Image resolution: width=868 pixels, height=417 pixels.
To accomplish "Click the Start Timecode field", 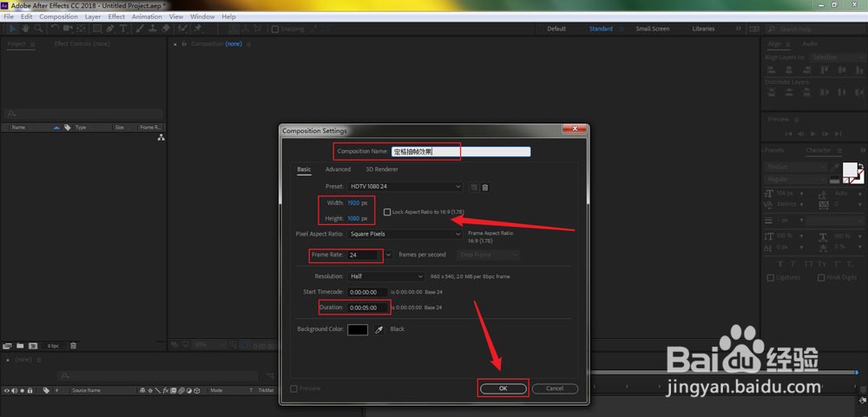I will coord(367,292).
